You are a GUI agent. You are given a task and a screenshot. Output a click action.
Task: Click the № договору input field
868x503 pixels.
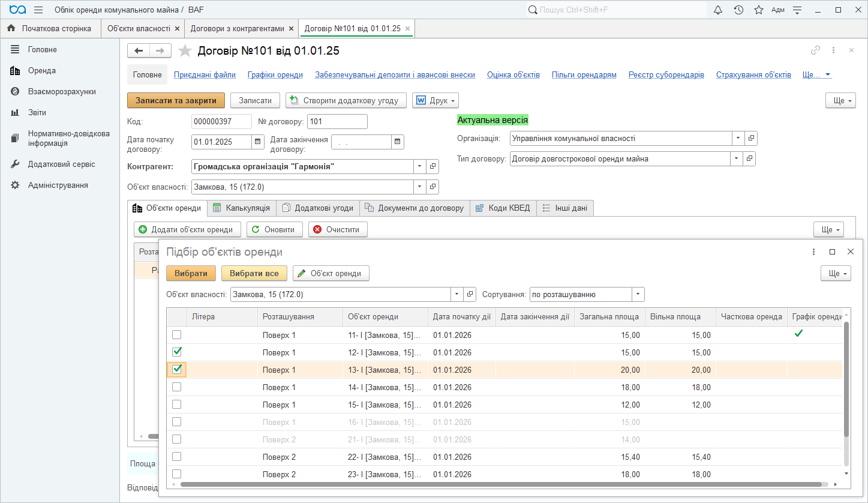click(x=337, y=122)
